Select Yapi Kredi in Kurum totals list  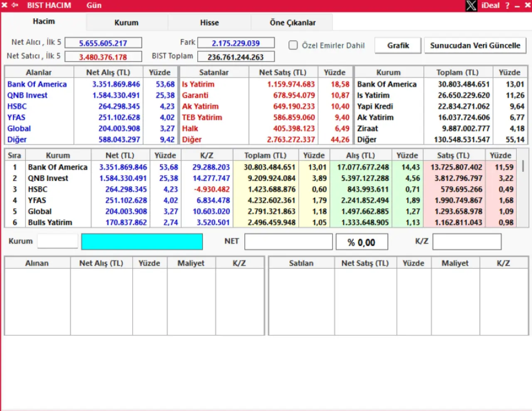coord(375,106)
